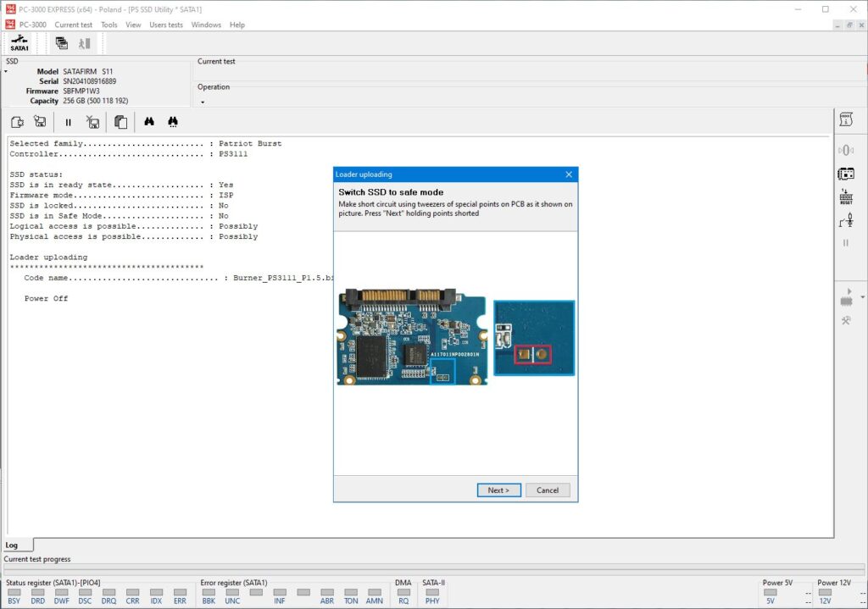
Task: Open the Users tests menu
Action: pyautogui.click(x=166, y=25)
